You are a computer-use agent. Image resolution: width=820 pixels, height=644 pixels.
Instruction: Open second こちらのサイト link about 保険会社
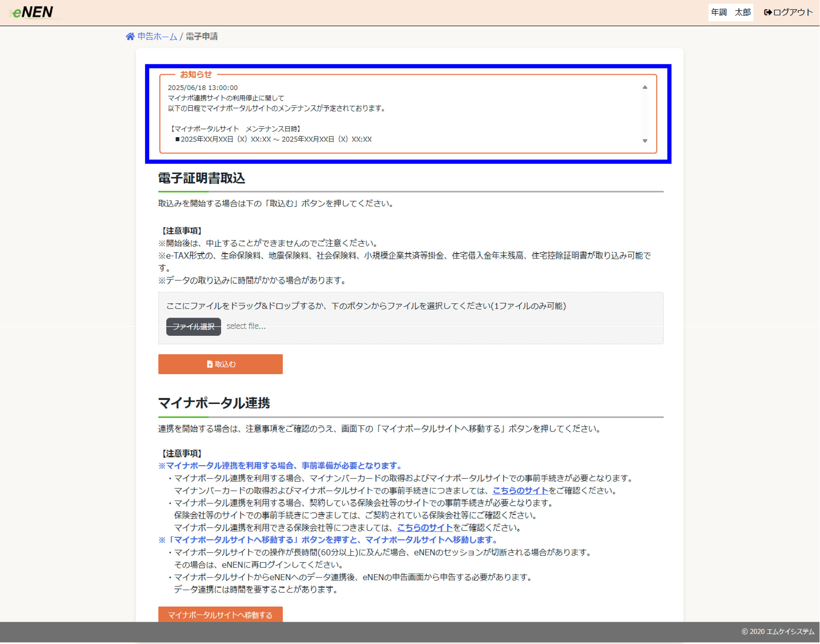(425, 528)
